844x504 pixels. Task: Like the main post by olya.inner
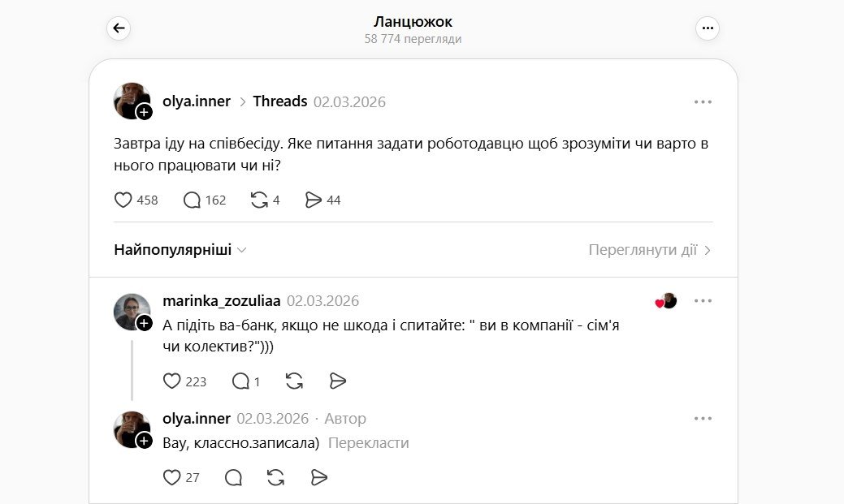[x=123, y=200]
